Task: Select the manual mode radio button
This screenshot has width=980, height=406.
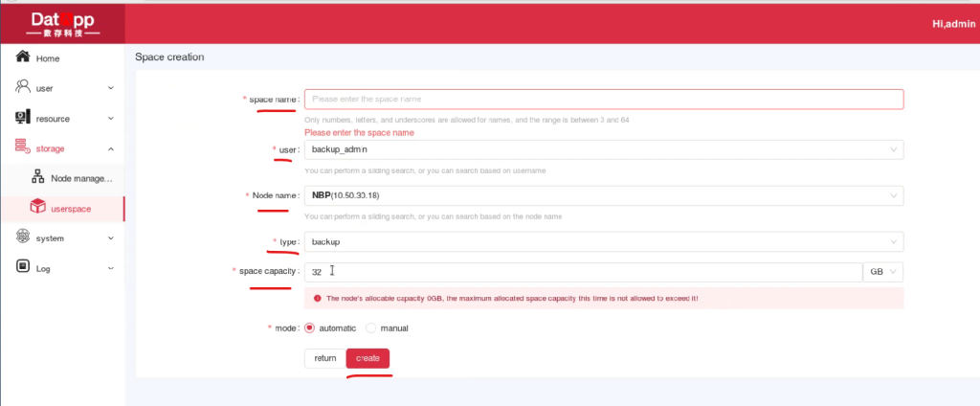Action: tap(371, 327)
